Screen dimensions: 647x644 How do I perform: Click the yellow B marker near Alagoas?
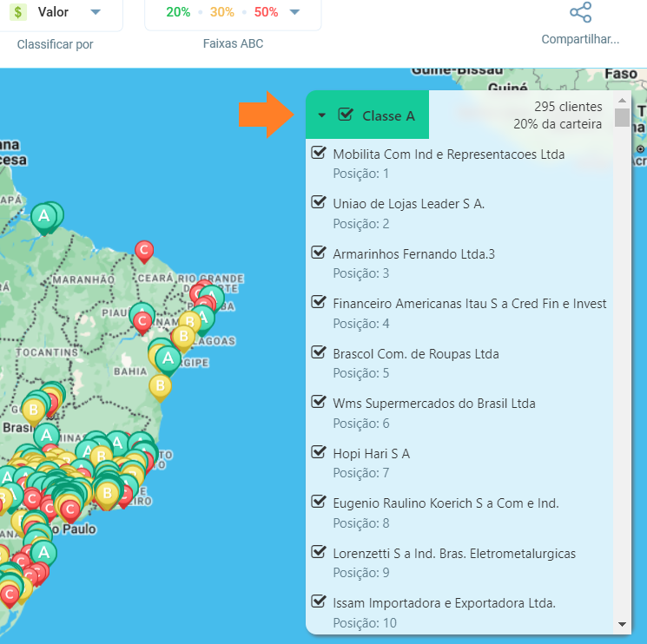[183, 338]
